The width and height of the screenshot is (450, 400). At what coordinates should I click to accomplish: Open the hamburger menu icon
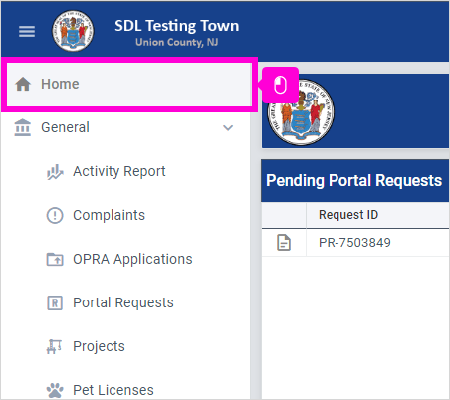[27, 31]
